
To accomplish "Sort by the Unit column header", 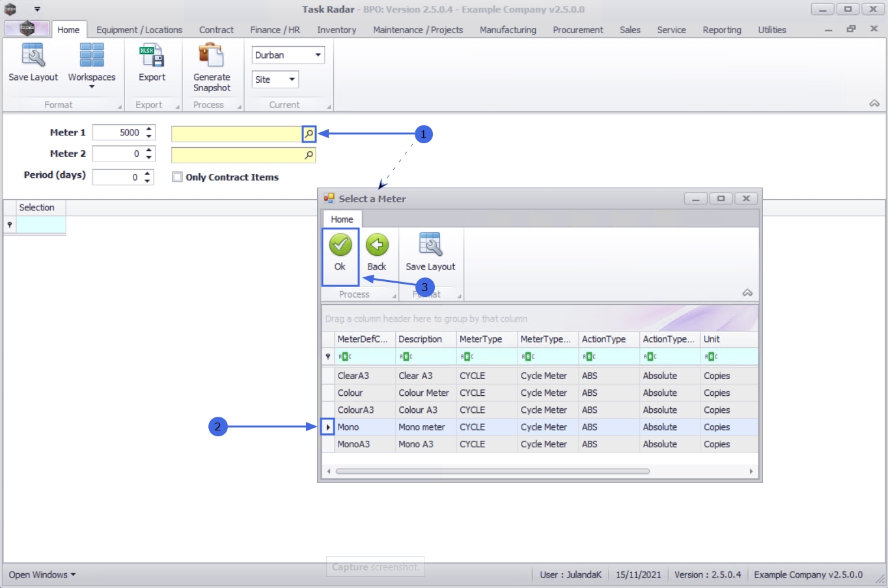I will [x=729, y=339].
